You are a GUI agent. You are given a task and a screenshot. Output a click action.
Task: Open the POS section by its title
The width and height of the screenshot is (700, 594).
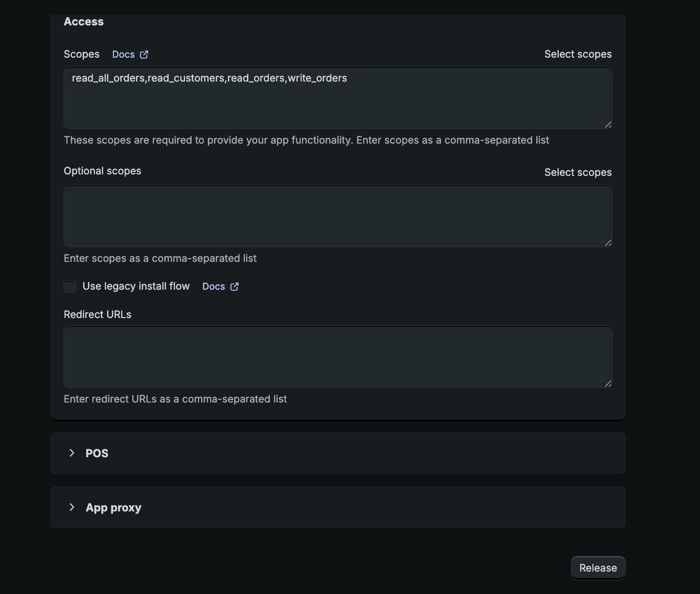(97, 453)
